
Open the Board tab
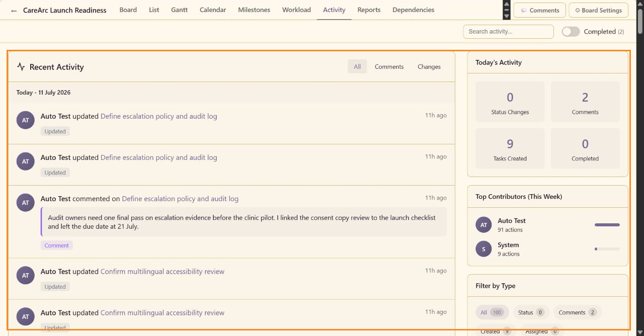tap(128, 10)
